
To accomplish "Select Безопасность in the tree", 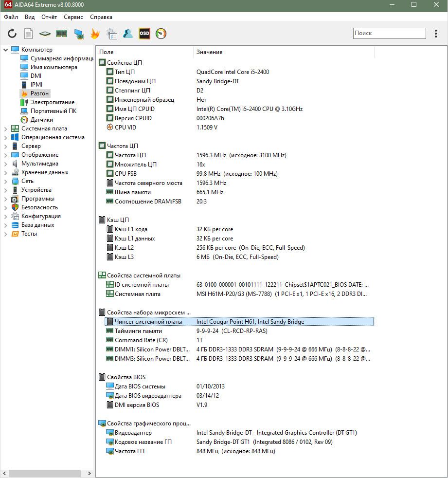I will (x=35, y=207).
